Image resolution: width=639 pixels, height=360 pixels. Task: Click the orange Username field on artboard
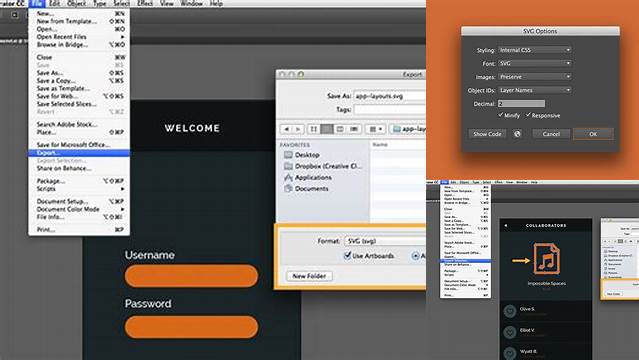point(191,276)
